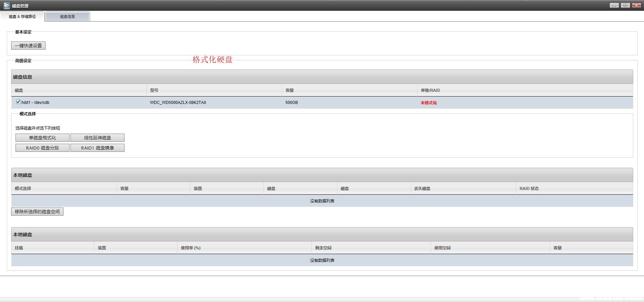Select the RAID1 磁盘镜像 button
This screenshot has width=644, height=302.
click(x=97, y=148)
